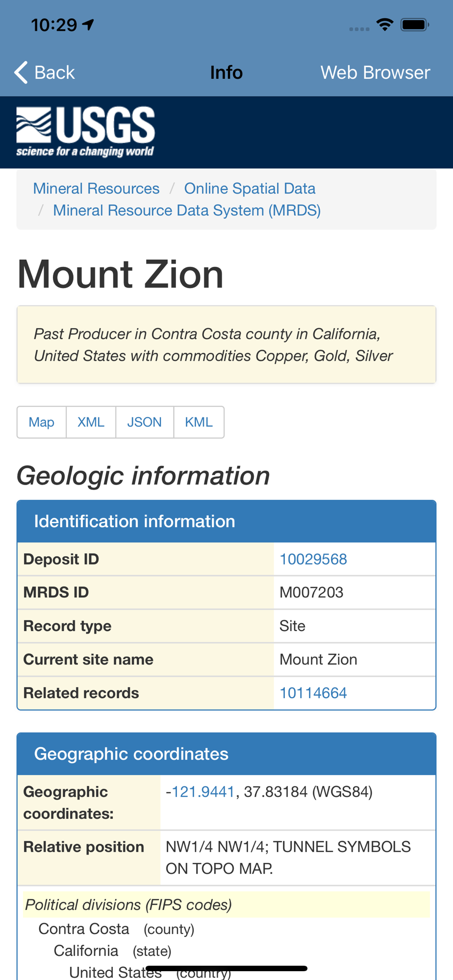Click the Contra Costa county entry

pos(117,929)
